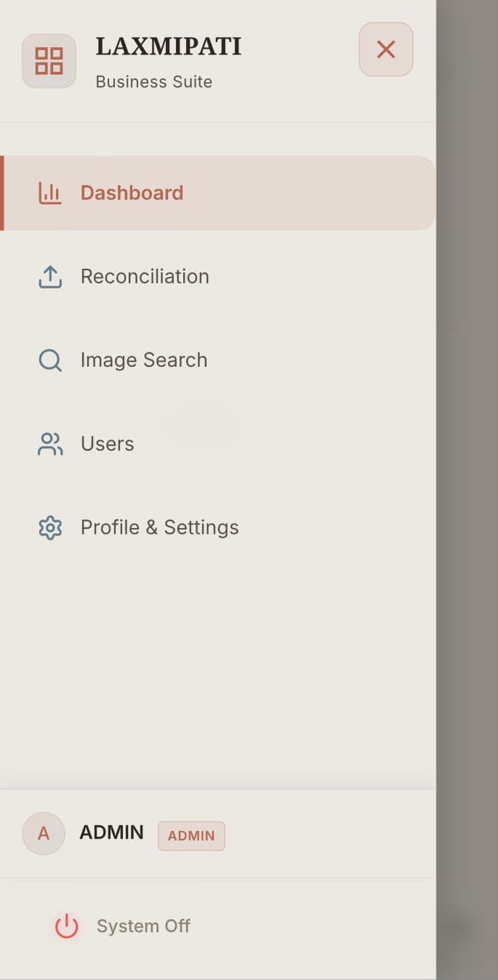
Task: Click the System Off power icon
Action: [x=65, y=926]
